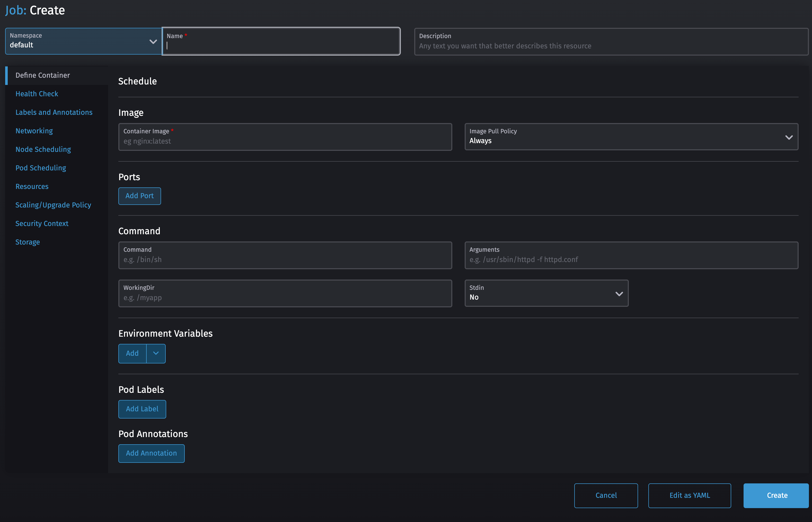Switch to the Storage section

pyautogui.click(x=28, y=242)
